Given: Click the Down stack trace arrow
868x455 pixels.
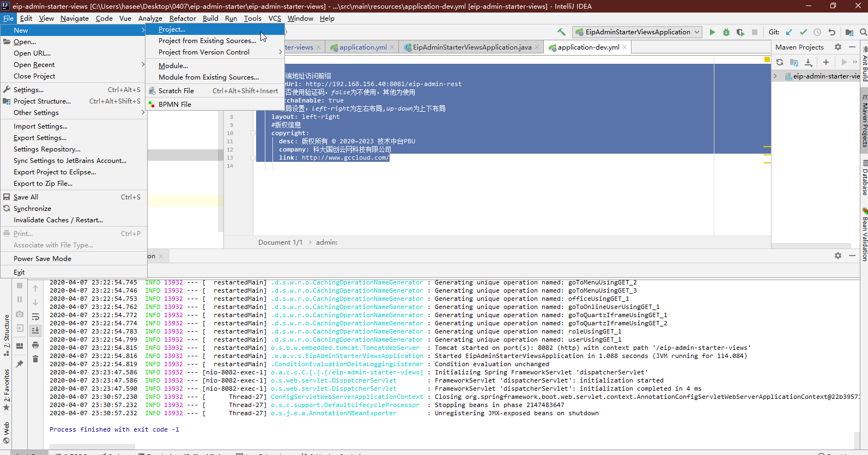Looking at the screenshot, I should point(35,302).
